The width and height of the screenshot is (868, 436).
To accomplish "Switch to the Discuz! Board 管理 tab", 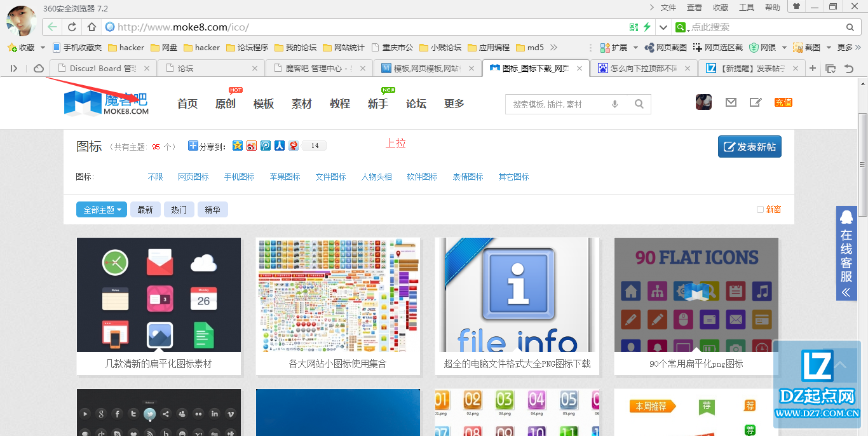I will (x=102, y=68).
